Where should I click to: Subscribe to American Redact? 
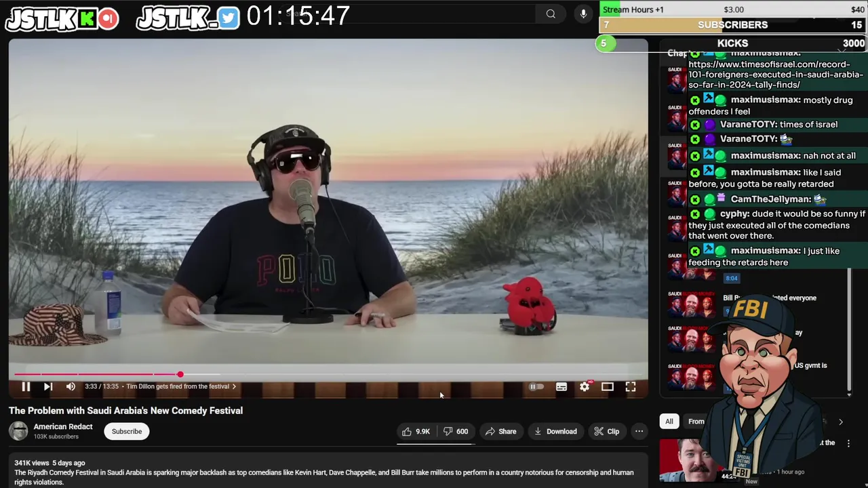127,432
